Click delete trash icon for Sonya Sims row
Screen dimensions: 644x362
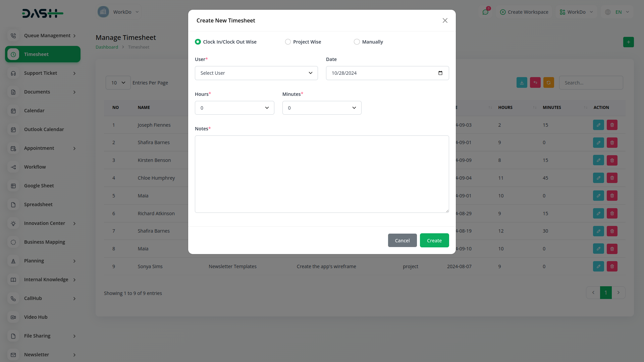pyautogui.click(x=612, y=266)
